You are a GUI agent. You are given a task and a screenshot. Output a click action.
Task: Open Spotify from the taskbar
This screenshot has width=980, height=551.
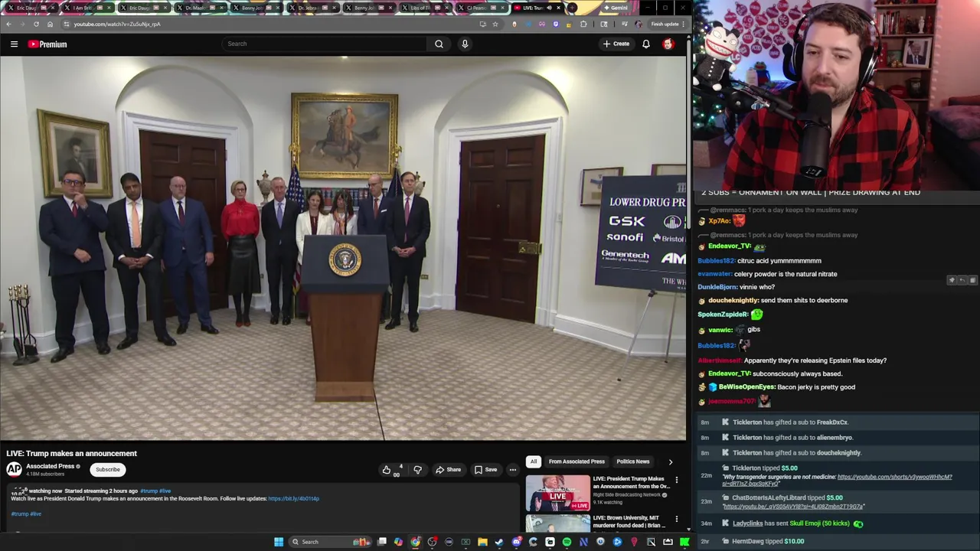click(x=567, y=542)
